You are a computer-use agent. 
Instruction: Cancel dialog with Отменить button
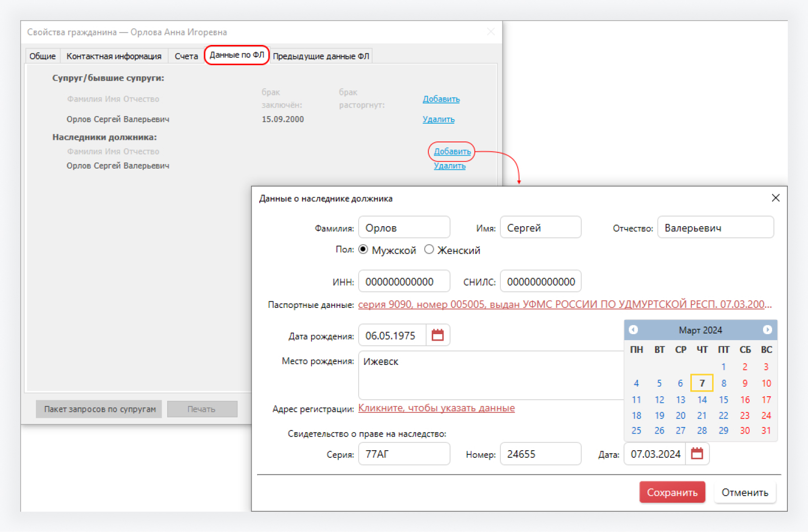[745, 492]
